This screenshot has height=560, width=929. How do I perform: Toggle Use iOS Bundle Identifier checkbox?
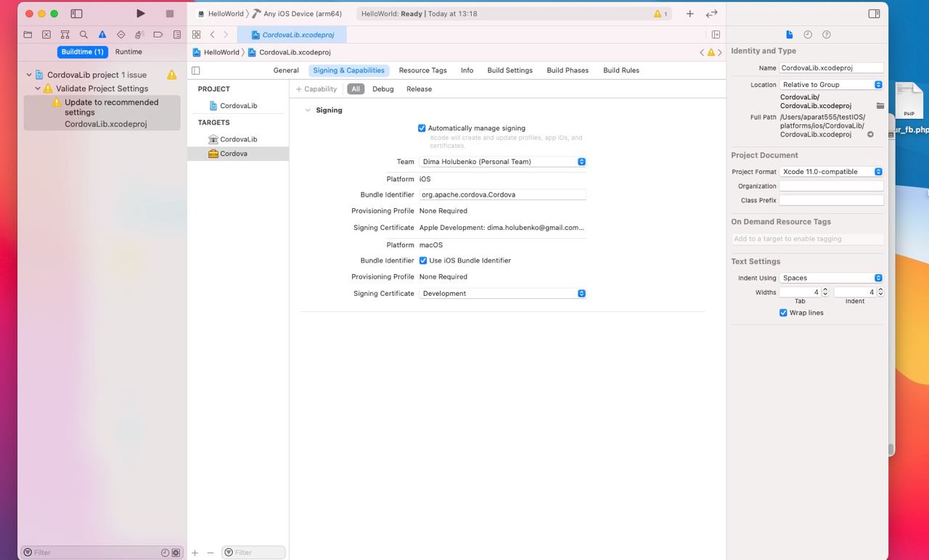point(423,260)
